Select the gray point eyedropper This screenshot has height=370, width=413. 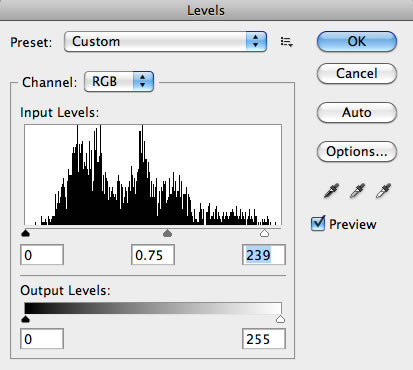[x=357, y=191]
